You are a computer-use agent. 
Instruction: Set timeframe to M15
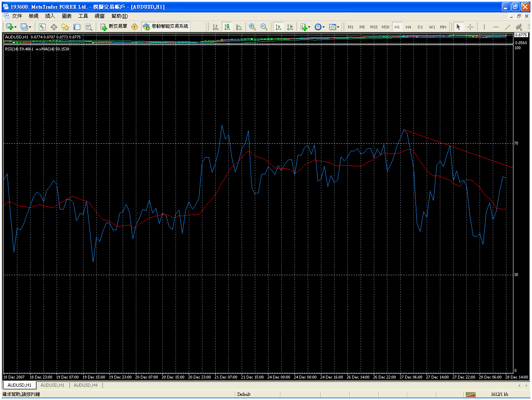374,27
